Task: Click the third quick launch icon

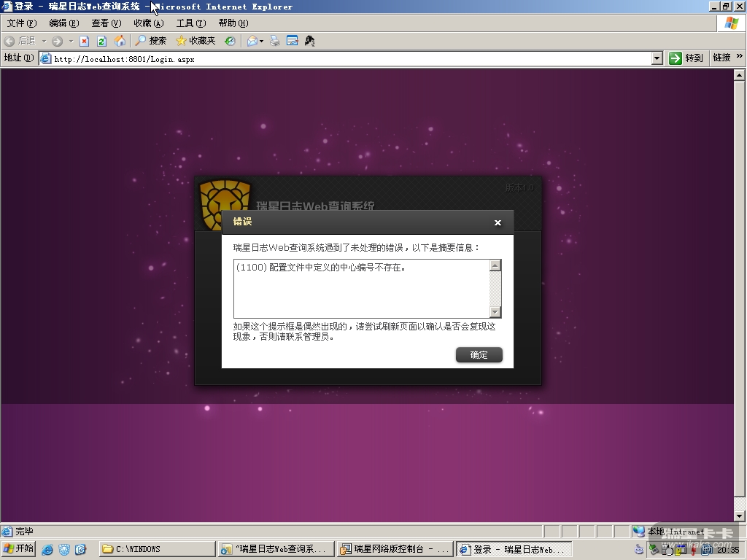Action: coord(80,550)
